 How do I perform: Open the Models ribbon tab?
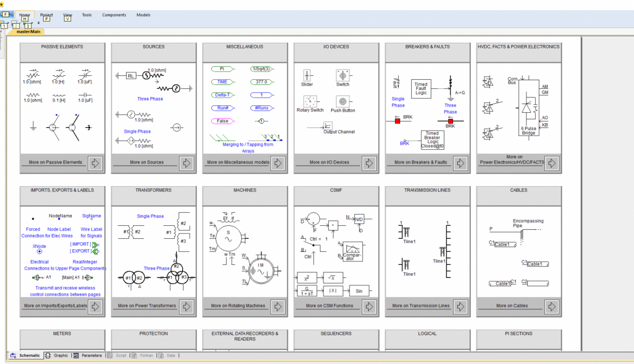click(x=144, y=15)
